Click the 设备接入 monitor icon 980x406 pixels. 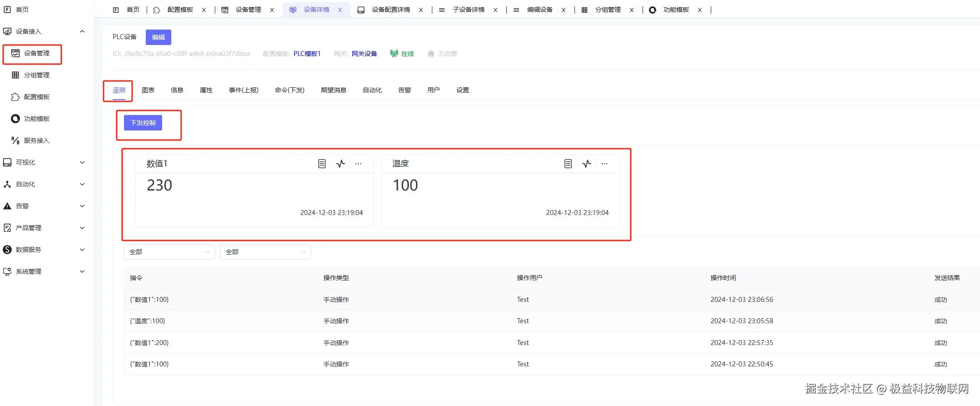pyautogui.click(x=7, y=31)
